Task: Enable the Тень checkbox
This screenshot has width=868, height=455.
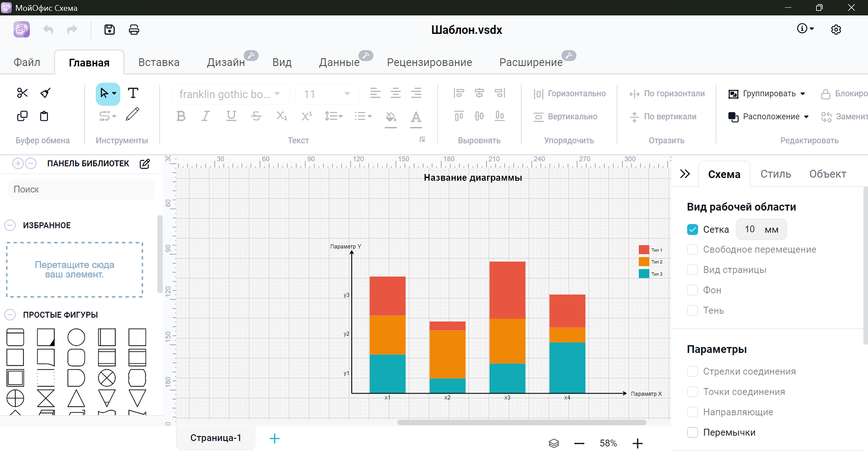Action: 693,310
